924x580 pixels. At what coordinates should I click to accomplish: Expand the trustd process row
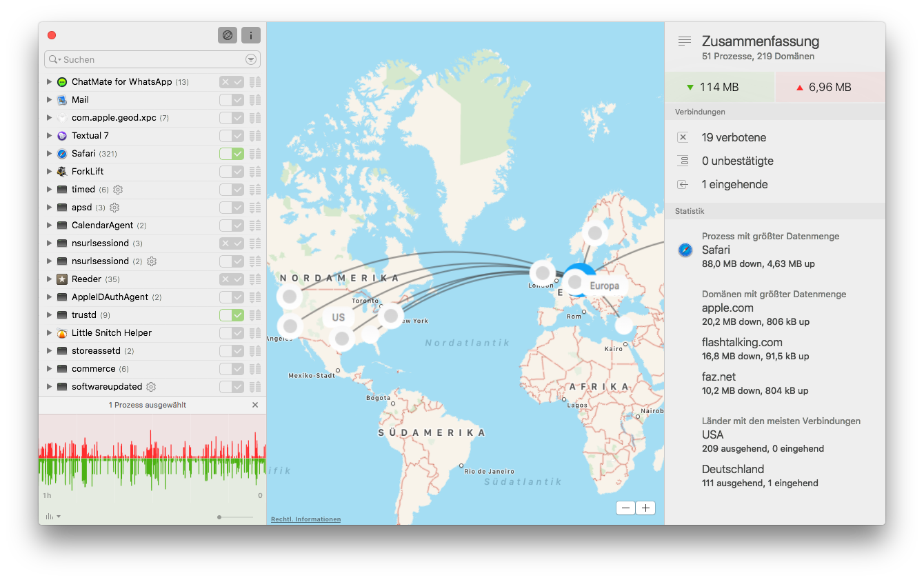click(49, 315)
